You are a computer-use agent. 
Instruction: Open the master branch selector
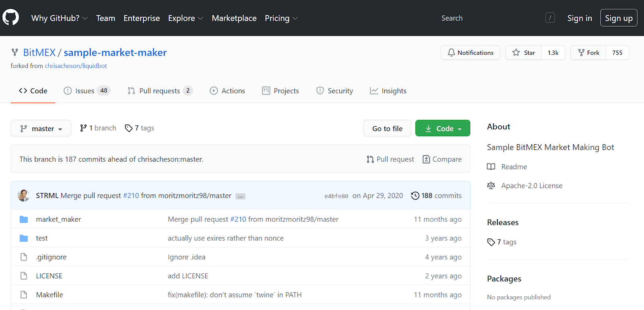(x=41, y=128)
